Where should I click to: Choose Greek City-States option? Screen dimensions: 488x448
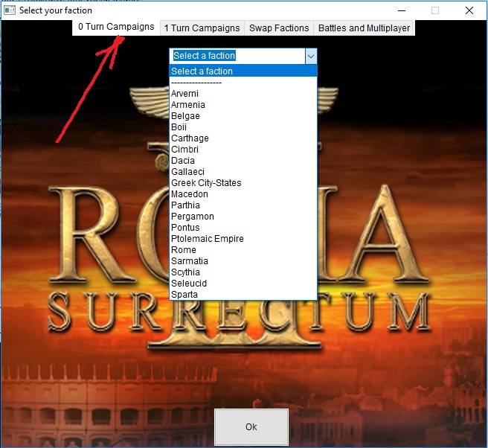pos(243,183)
